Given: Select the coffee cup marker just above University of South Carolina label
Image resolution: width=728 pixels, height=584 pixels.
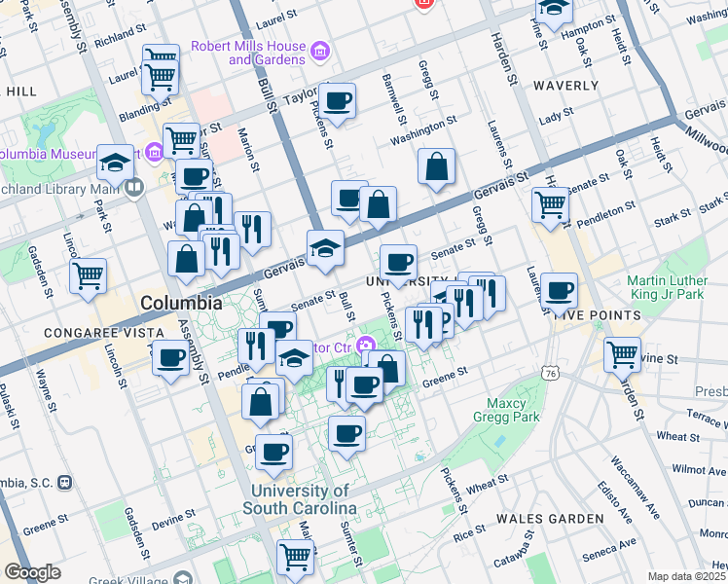Looking at the screenshot, I should (273, 454).
